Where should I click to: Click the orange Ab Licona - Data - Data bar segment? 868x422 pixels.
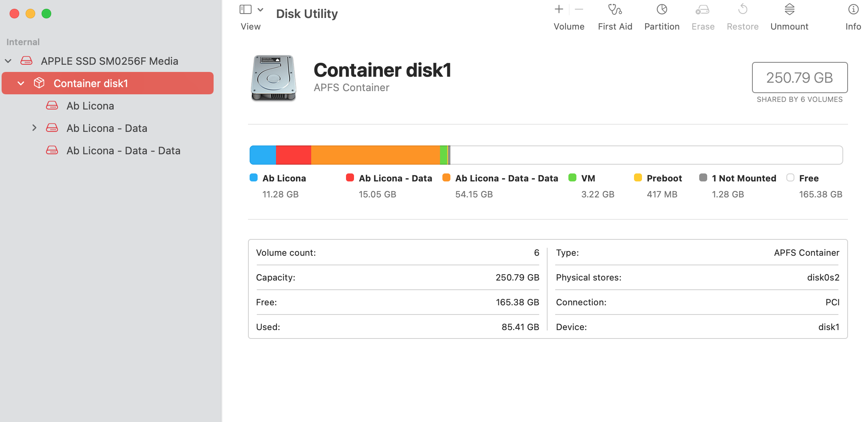[x=375, y=155]
